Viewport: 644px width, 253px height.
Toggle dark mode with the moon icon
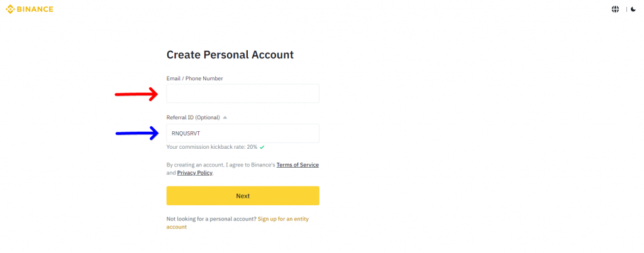pyautogui.click(x=633, y=9)
